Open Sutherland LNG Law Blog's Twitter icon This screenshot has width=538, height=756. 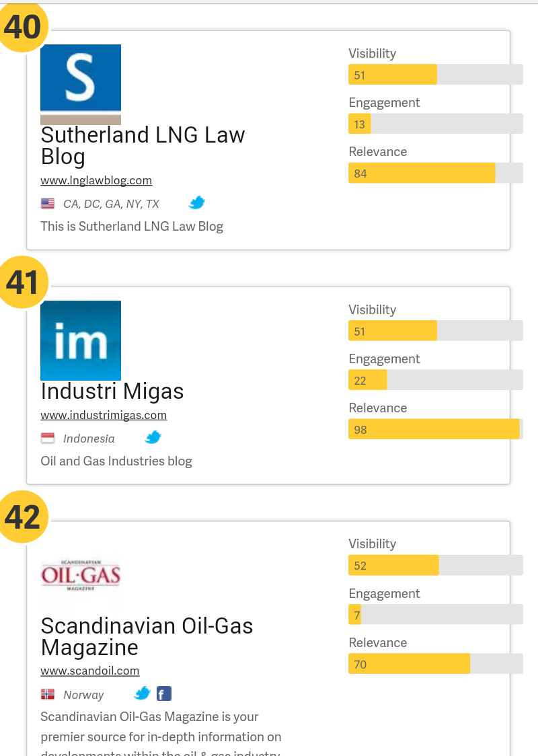196,202
